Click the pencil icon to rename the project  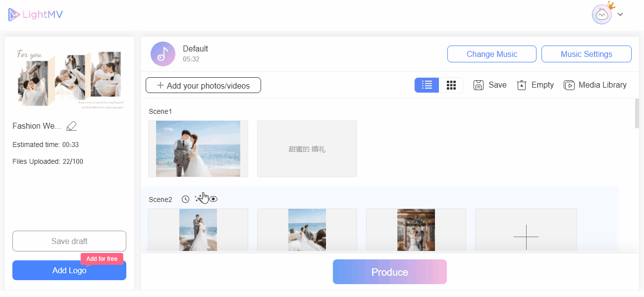(x=71, y=126)
